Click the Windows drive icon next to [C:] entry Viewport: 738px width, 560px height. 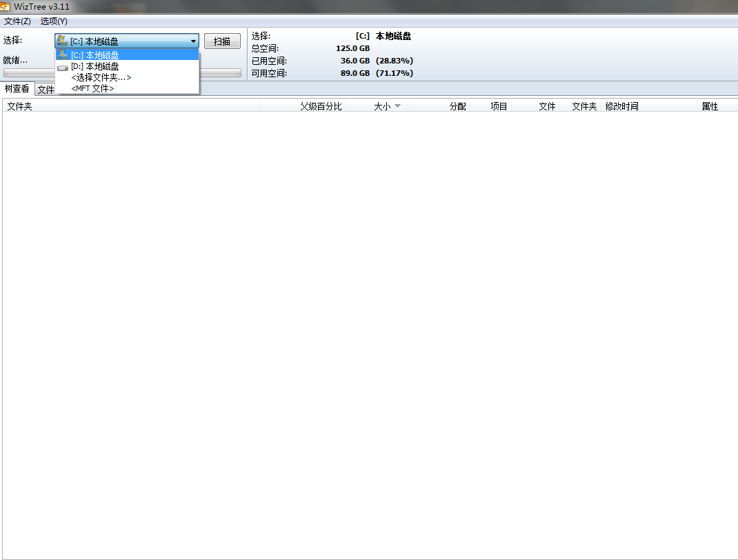coord(63,54)
